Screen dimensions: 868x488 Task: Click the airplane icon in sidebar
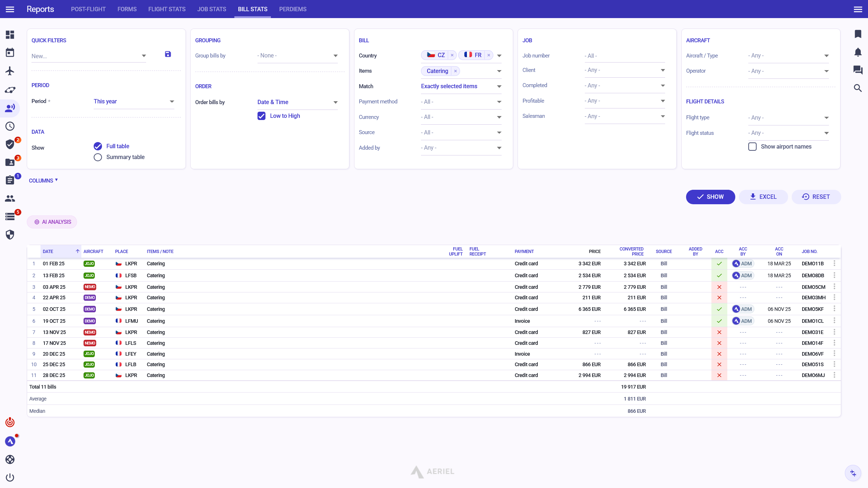pyautogui.click(x=10, y=71)
